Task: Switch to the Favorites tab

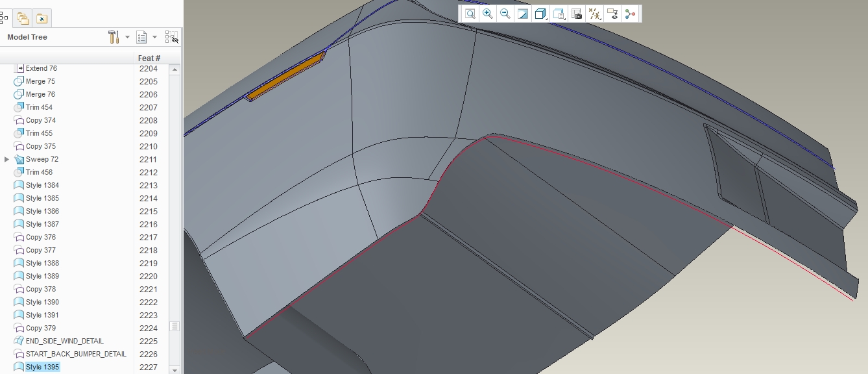Action: click(x=42, y=18)
